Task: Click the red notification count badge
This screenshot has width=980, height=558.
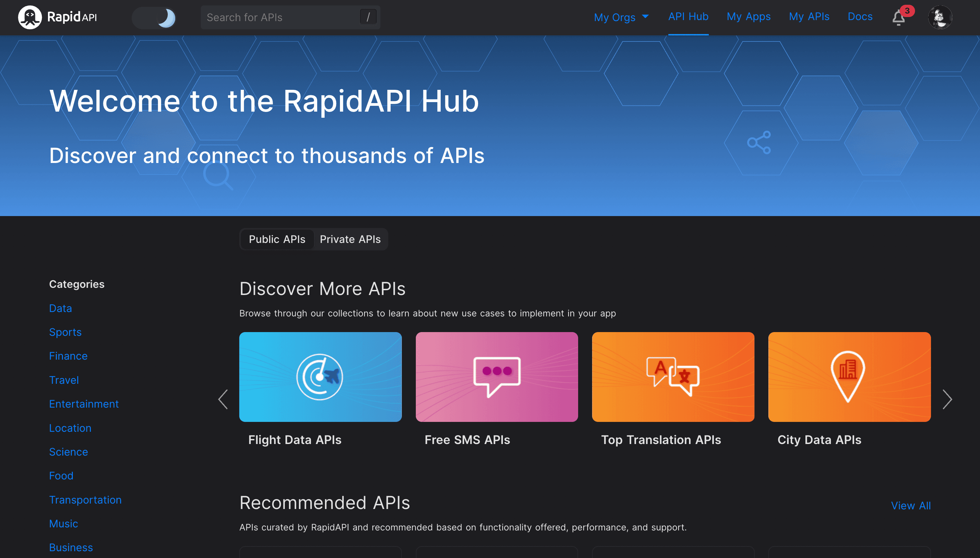Action: [907, 11]
